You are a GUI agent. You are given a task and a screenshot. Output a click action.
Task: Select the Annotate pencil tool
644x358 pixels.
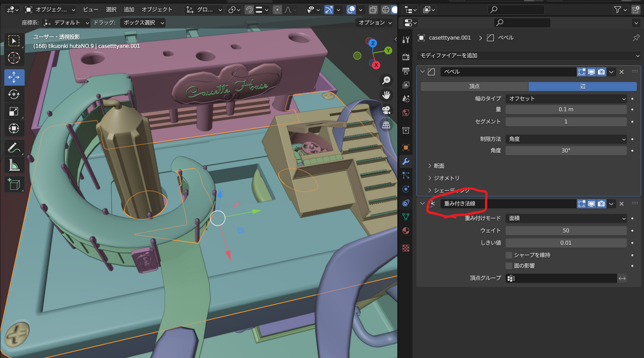click(14, 148)
